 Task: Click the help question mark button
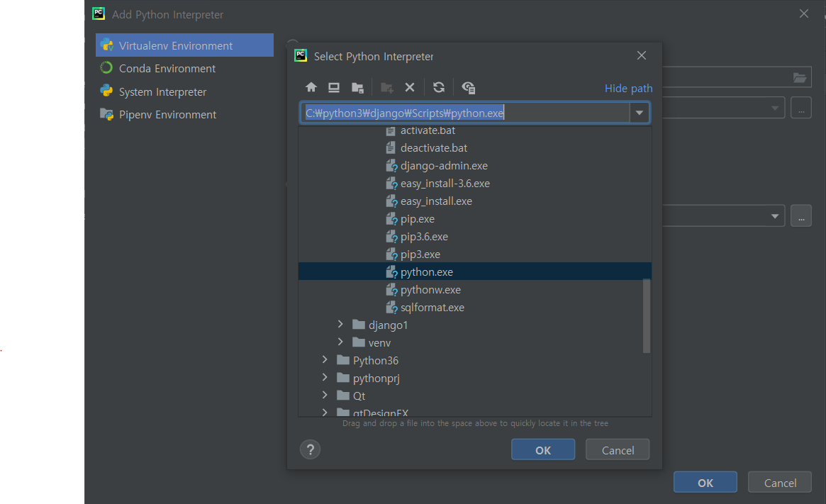click(311, 449)
